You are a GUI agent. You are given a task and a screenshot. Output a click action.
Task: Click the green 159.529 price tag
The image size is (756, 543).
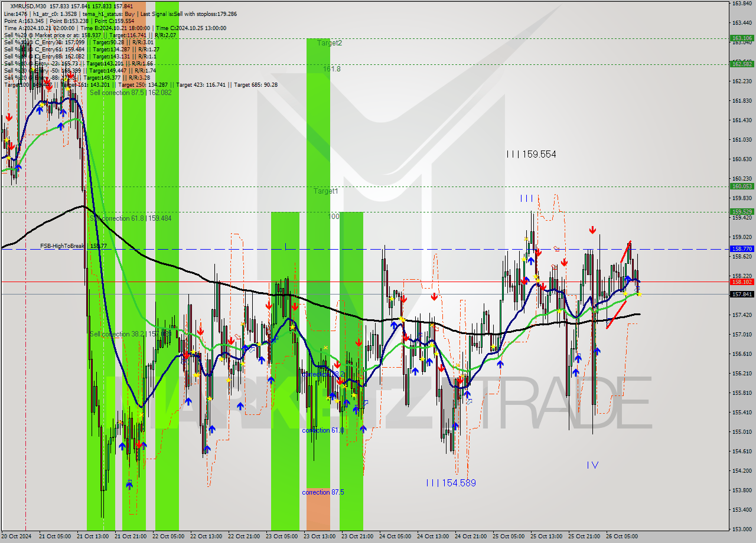(742, 211)
